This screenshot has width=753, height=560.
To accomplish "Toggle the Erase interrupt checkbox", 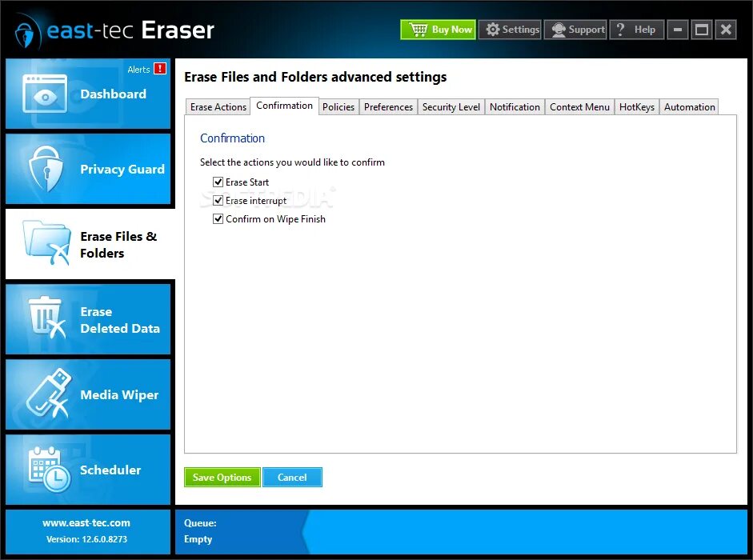I will click(218, 200).
